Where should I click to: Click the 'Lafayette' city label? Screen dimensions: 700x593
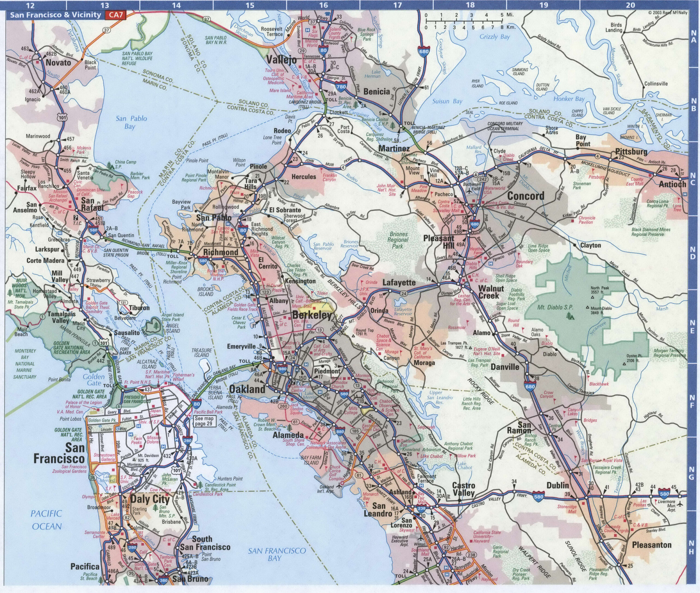pos(399,283)
